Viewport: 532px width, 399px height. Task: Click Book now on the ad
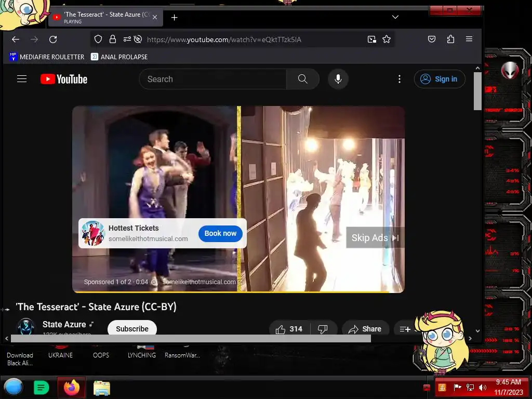[220, 233]
